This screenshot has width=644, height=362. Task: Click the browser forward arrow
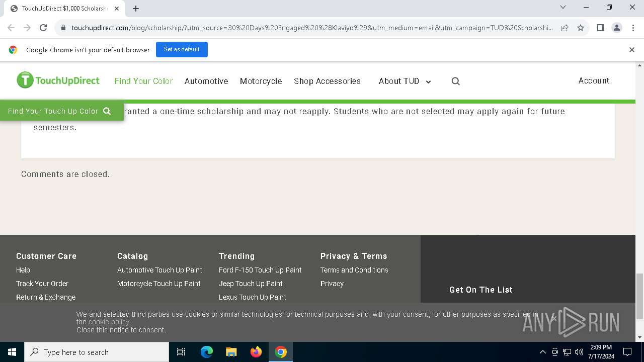(27, 28)
